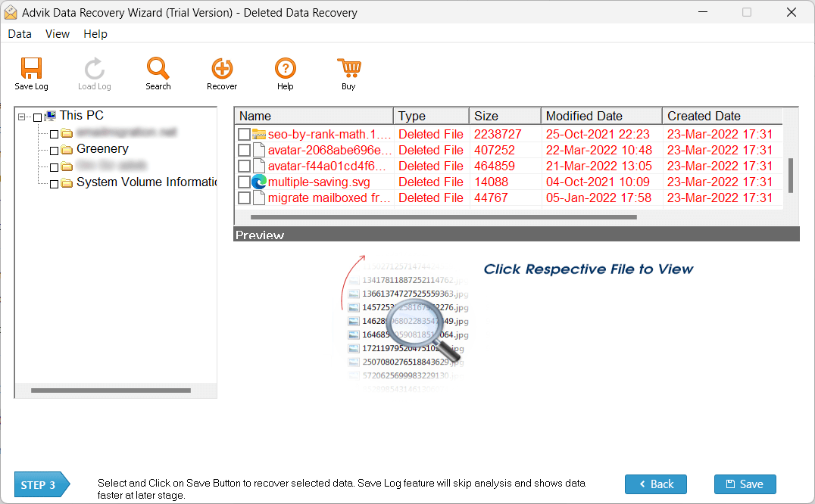Select file multiple-saving.svg

click(319, 182)
